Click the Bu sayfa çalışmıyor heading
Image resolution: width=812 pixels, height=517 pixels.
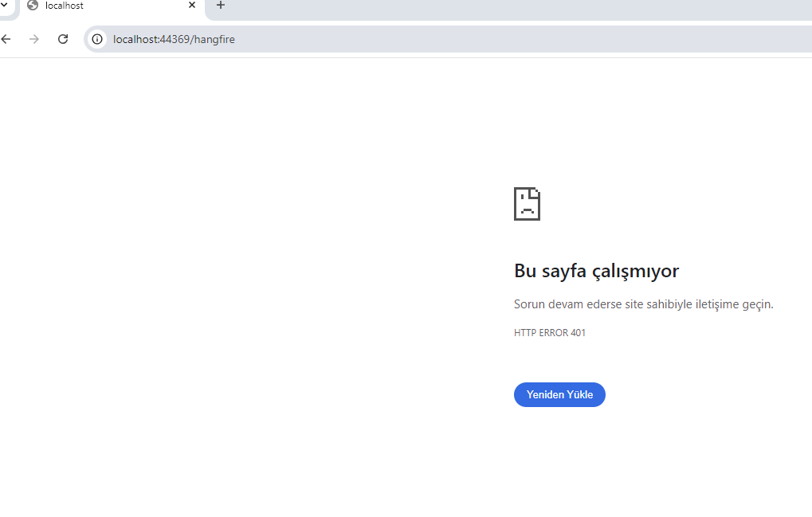[596, 271]
